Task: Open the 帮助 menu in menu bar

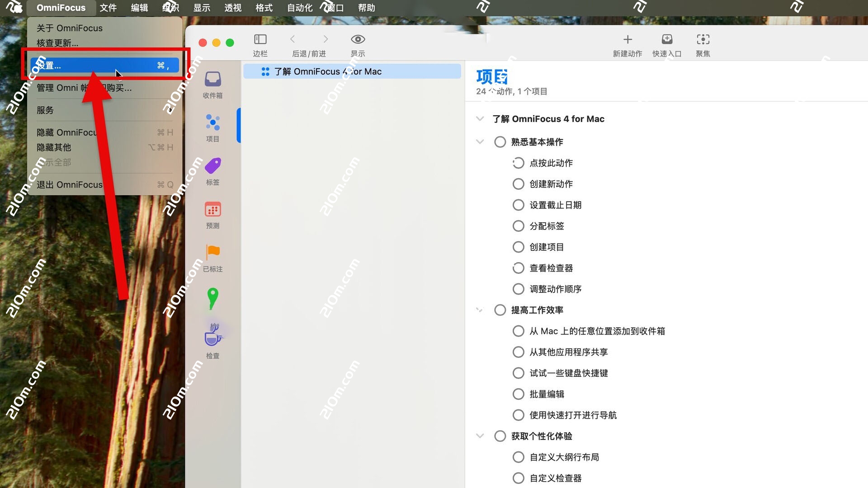Action: [x=367, y=8]
